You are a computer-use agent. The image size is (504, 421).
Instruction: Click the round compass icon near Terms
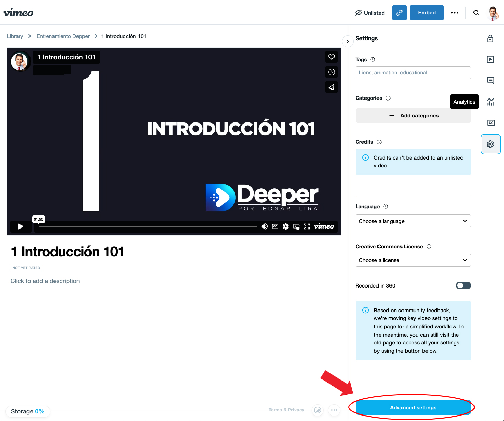pyautogui.click(x=318, y=410)
